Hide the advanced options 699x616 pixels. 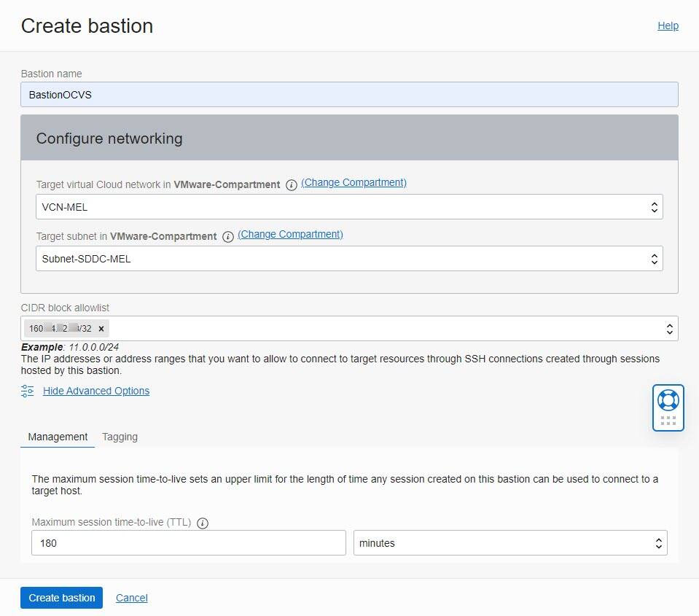(x=95, y=391)
